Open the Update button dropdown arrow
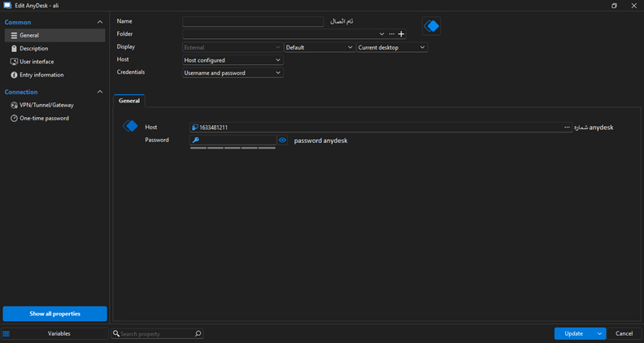 599,333
